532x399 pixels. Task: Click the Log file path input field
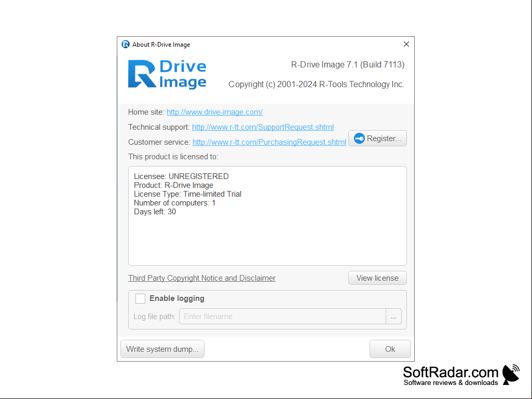click(282, 317)
